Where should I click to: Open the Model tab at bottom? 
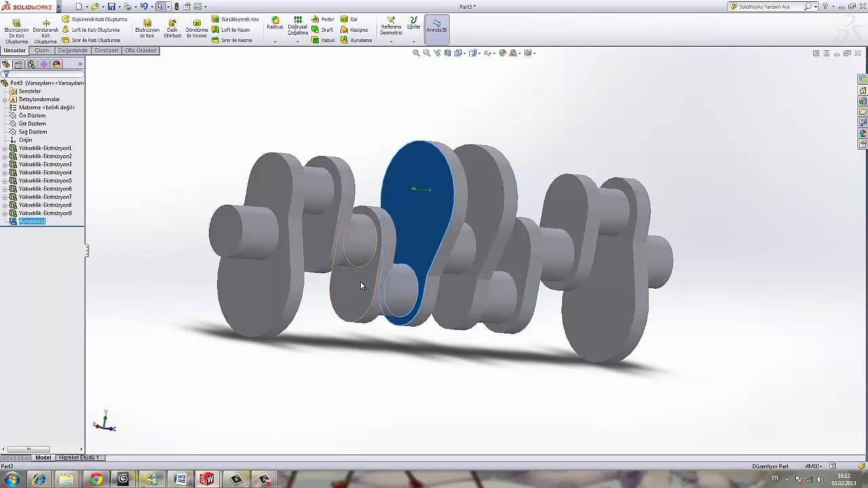43,457
